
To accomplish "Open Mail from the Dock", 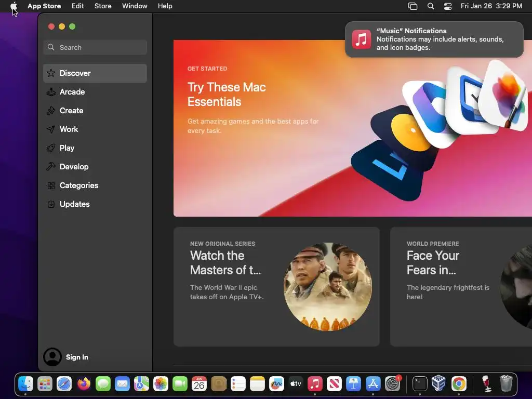I will [122, 384].
